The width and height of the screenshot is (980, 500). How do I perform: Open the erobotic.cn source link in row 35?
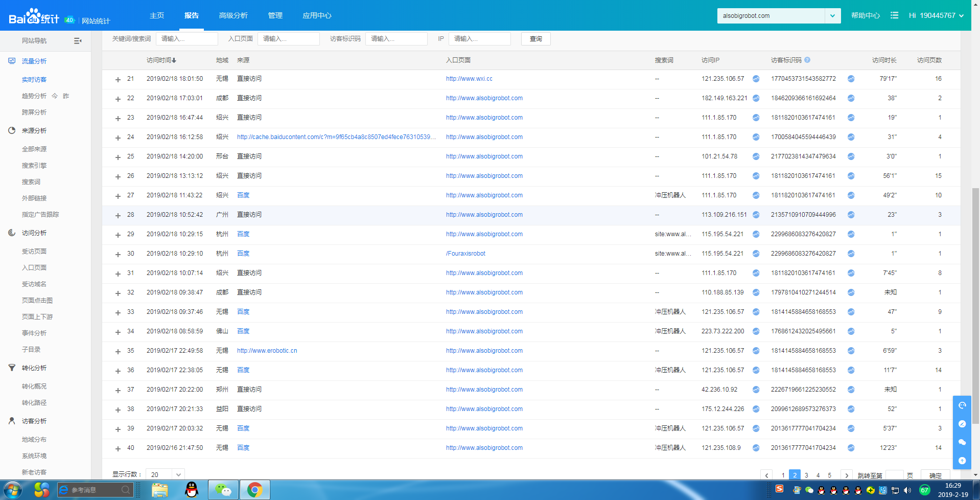point(267,351)
